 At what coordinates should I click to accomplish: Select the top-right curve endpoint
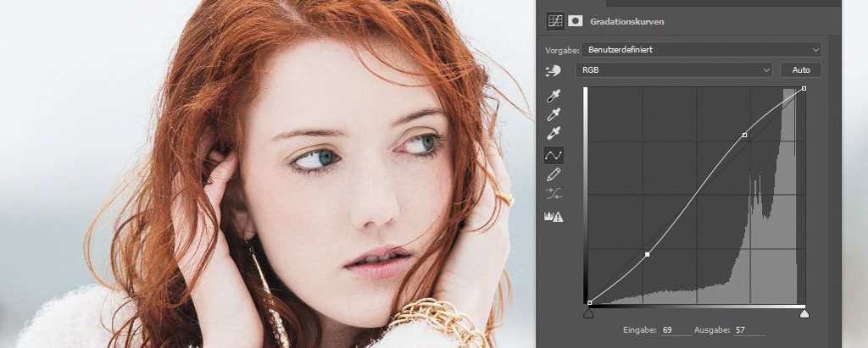coord(804,89)
